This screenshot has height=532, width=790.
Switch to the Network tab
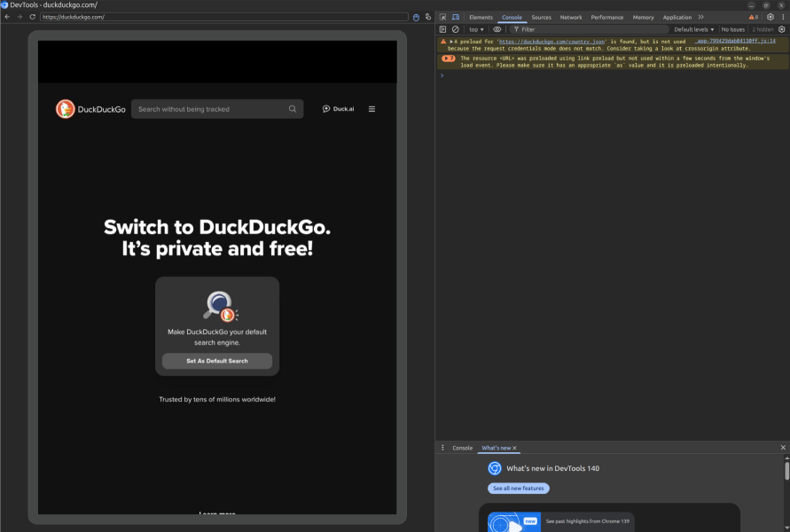coord(571,16)
